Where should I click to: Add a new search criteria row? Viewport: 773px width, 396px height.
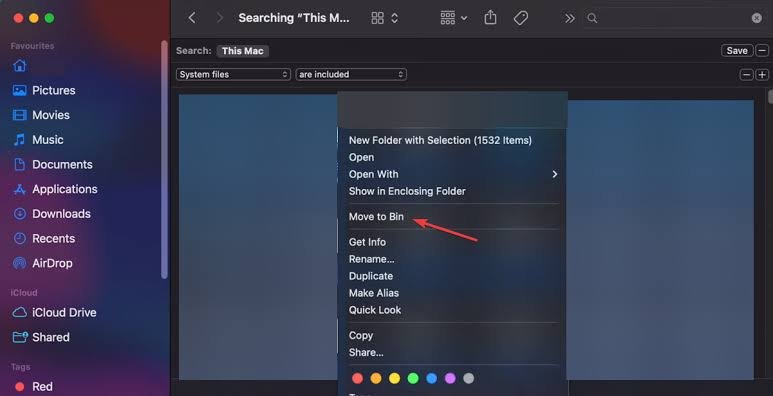(762, 75)
